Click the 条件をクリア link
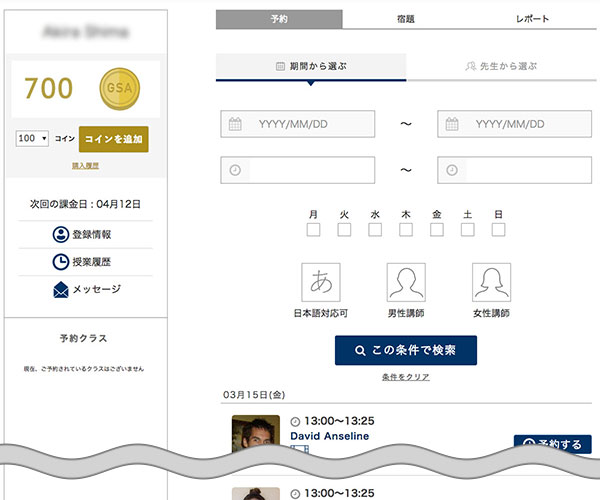This screenshot has width=600, height=500. [405, 377]
